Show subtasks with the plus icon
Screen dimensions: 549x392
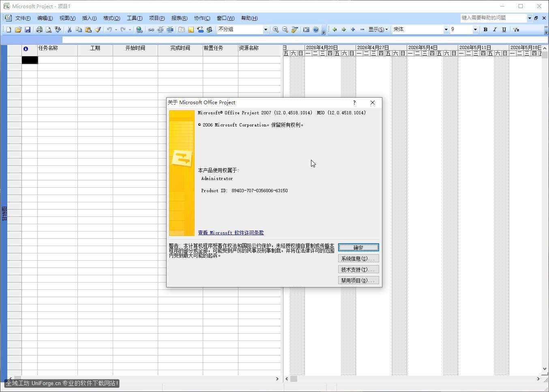[x=353, y=30]
